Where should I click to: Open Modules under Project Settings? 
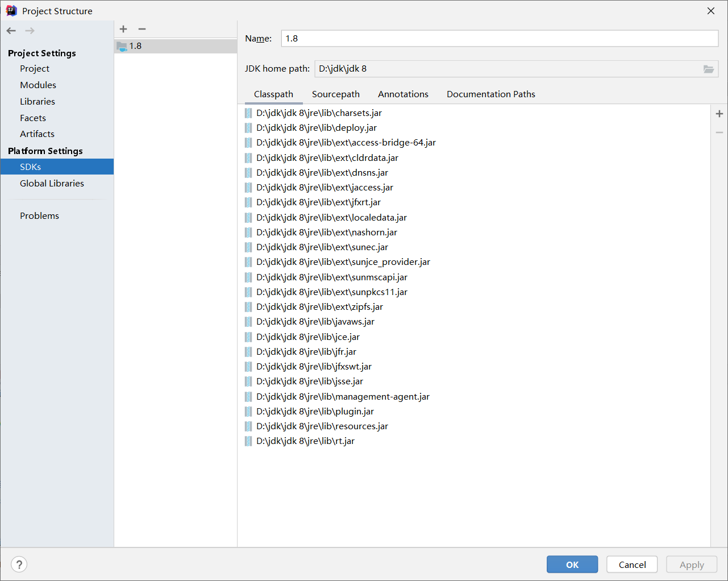click(x=38, y=85)
